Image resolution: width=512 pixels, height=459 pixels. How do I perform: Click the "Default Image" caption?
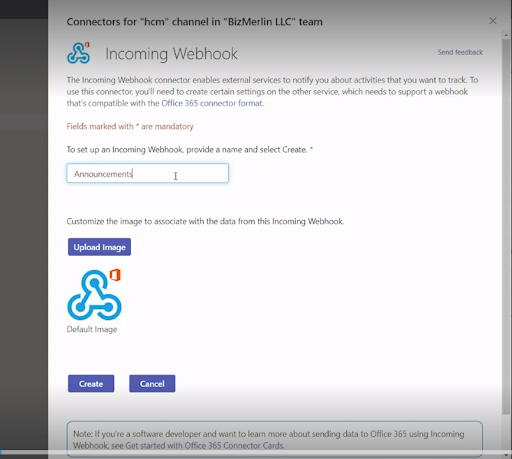pos(92,329)
